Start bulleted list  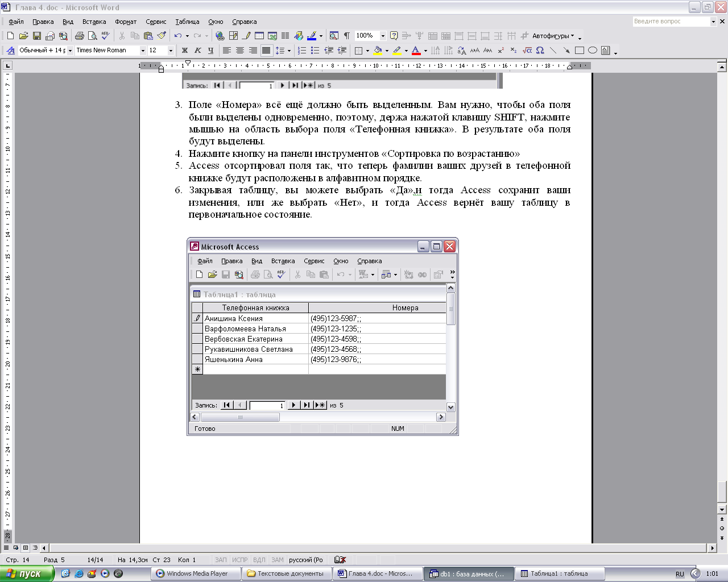coord(315,51)
